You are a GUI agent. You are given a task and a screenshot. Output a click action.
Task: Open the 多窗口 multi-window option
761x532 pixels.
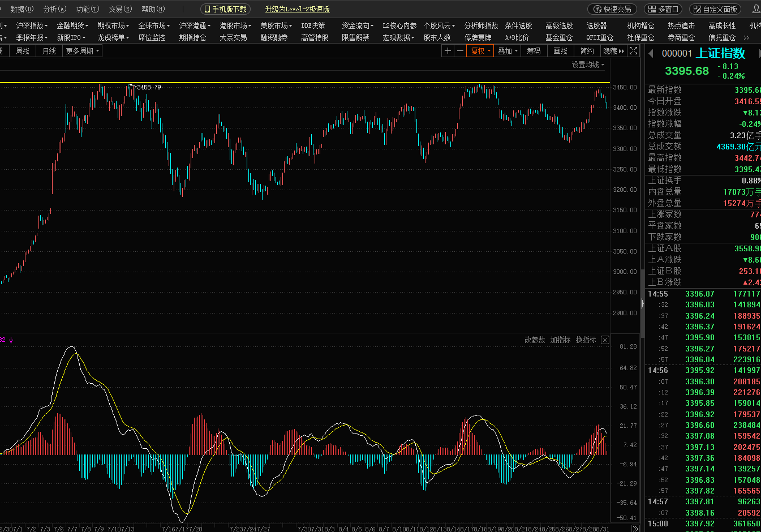click(x=664, y=9)
